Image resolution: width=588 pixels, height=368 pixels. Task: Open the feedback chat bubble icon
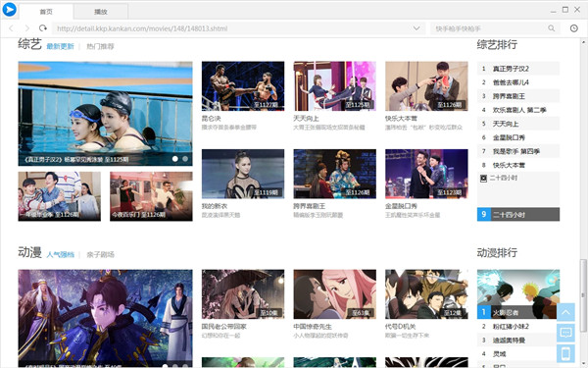tap(565, 333)
